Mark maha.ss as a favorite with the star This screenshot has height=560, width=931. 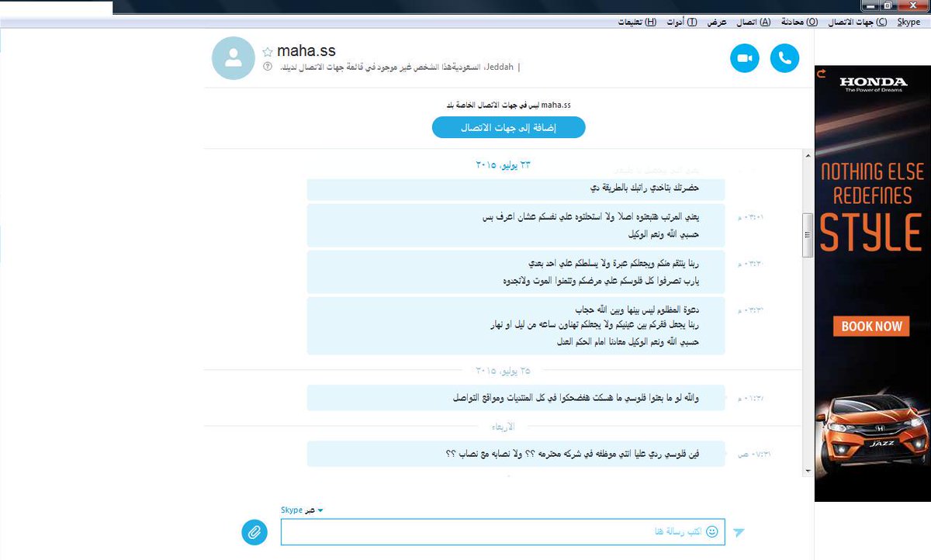click(268, 52)
